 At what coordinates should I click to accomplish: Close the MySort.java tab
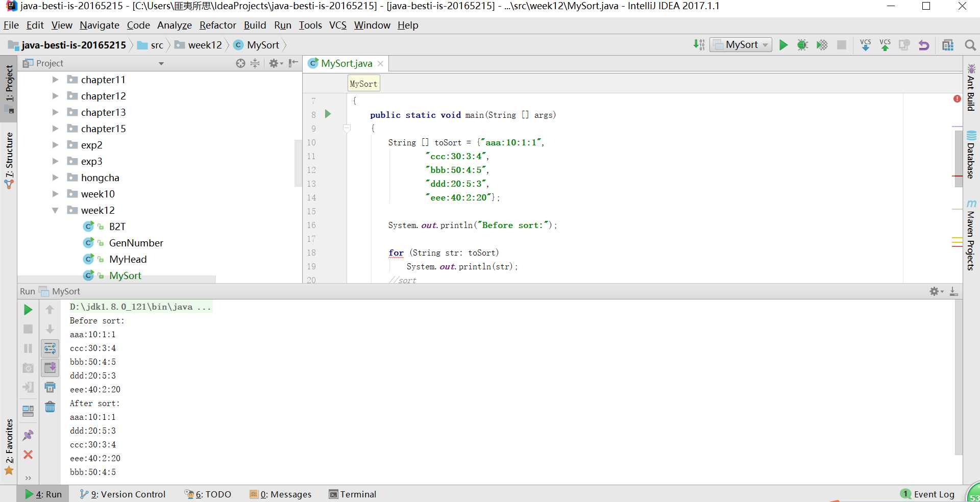point(380,63)
